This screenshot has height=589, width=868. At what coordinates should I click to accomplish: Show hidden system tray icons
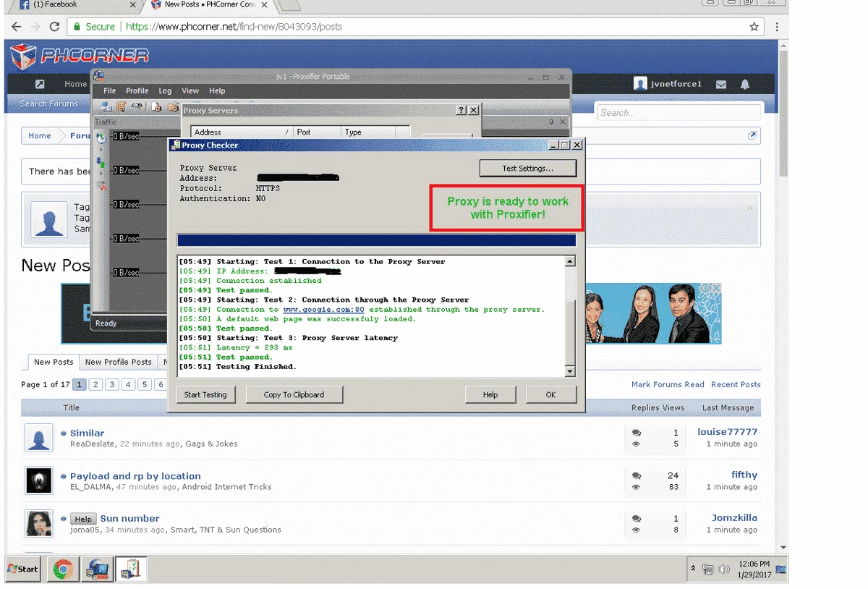(694, 569)
